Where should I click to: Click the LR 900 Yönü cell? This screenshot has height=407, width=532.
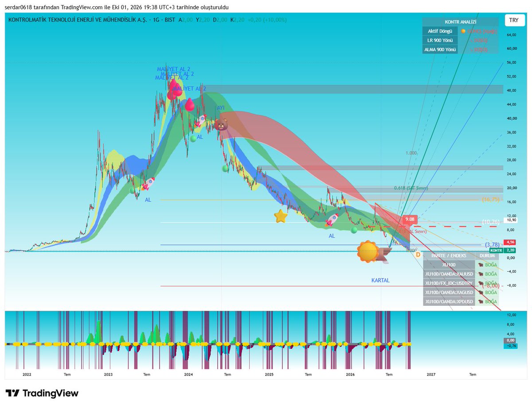click(440, 40)
